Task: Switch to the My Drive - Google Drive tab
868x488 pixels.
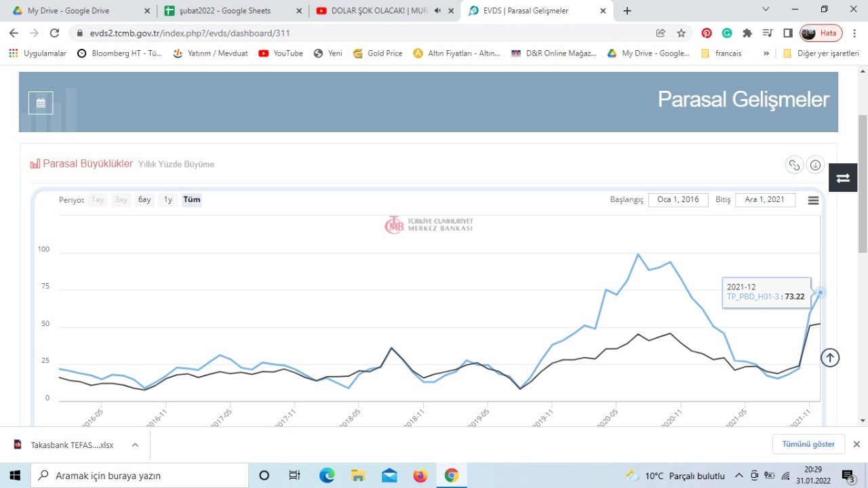Action: [80, 11]
